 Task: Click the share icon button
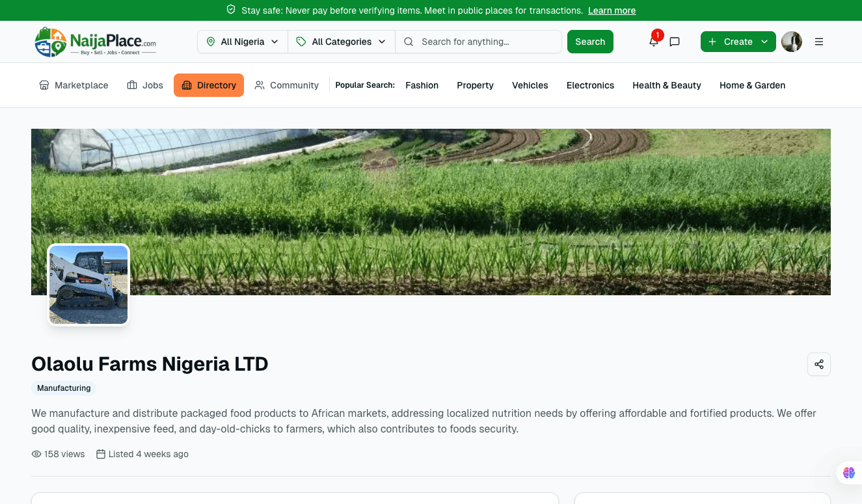coord(819,364)
